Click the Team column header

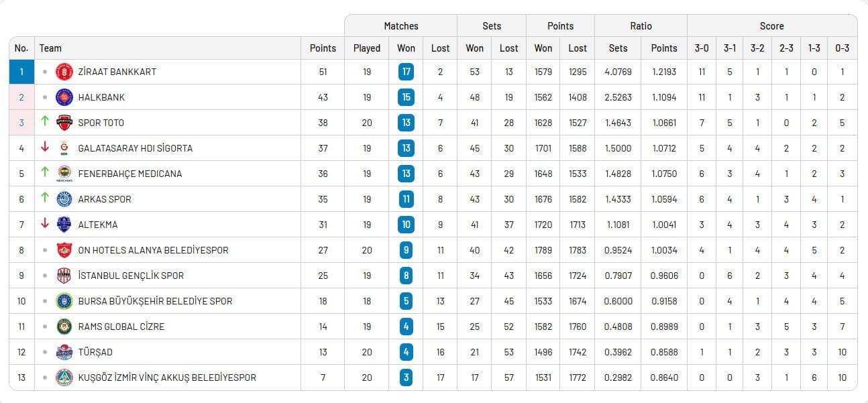coord(50,48)
